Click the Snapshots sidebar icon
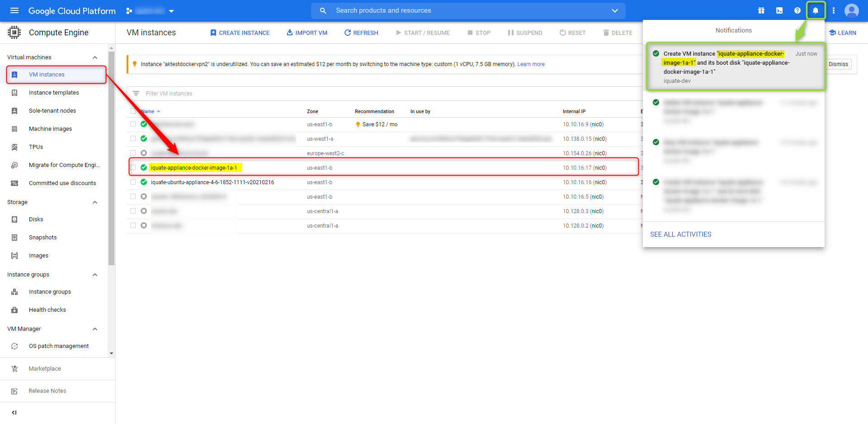Screen dimensions: 868x424 (14, 238)
